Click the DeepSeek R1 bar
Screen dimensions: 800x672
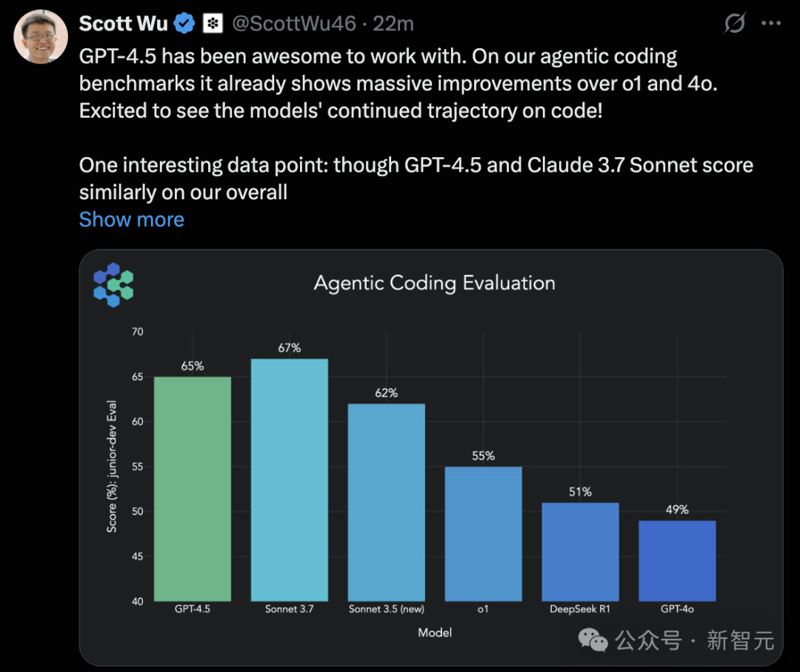point(580,552)
